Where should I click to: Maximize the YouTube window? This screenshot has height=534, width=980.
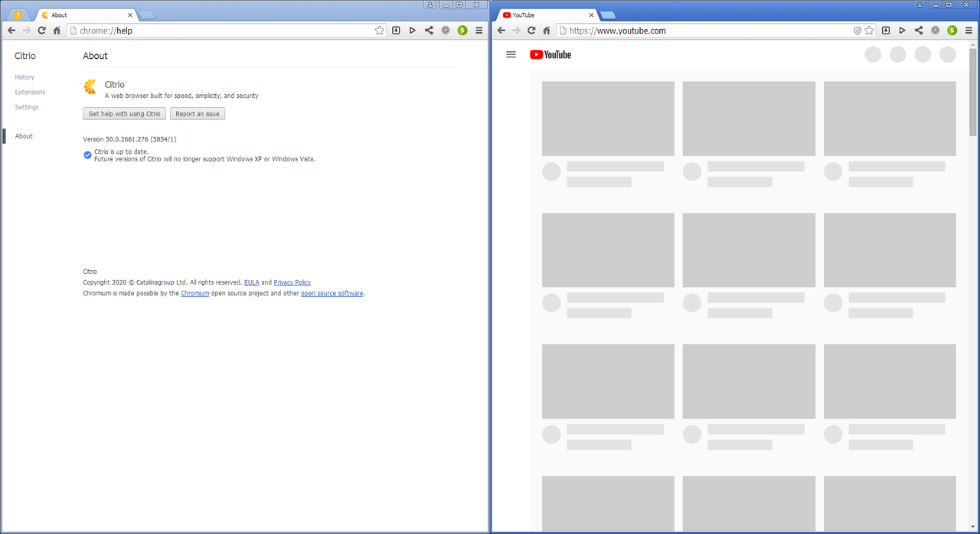949,5
